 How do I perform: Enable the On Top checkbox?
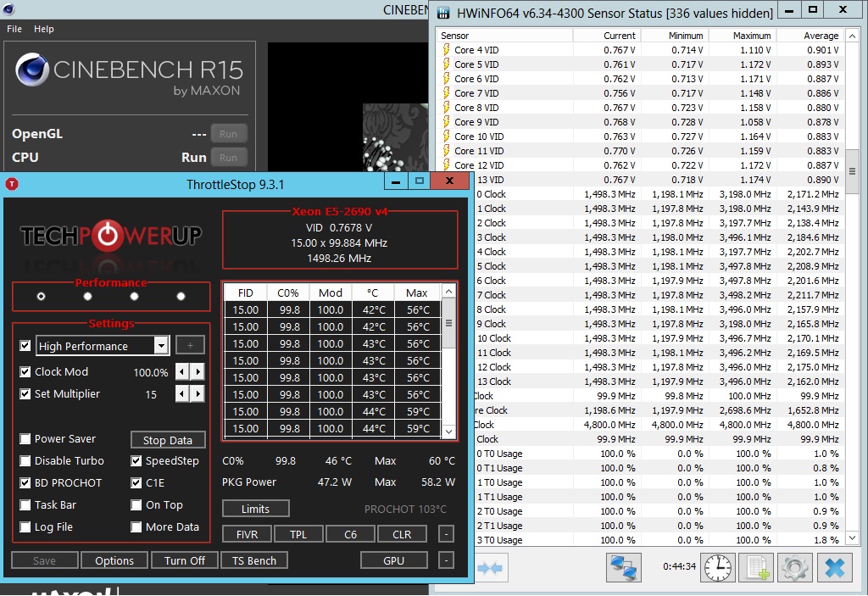point(136,505)
